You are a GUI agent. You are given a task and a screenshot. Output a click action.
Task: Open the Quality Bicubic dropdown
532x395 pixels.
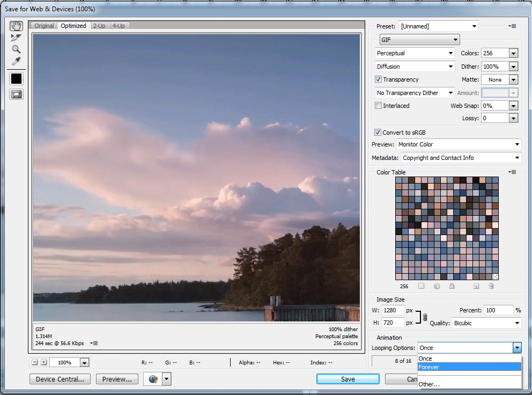[486, 323]
